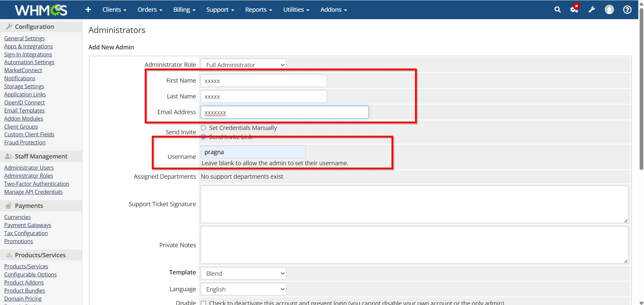Open Automation Settings link

(29, 62)
